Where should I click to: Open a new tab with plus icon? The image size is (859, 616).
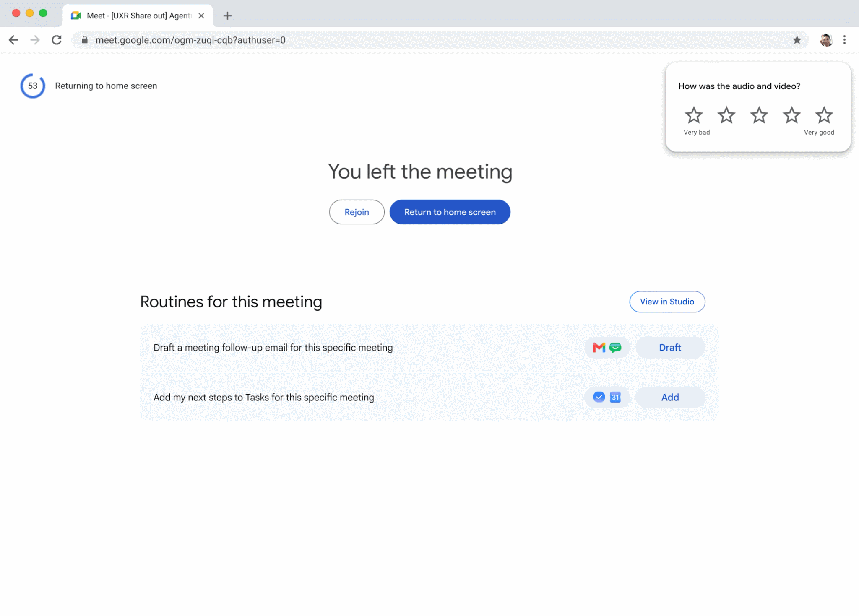point(227,16)
